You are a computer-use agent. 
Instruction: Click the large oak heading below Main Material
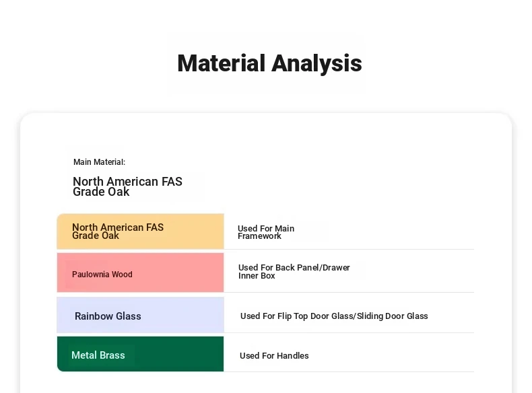point(127,186)
